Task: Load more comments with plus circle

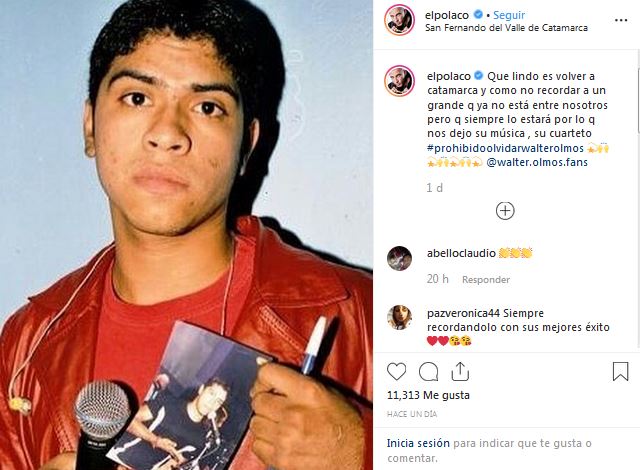Action: pos(505,211)
